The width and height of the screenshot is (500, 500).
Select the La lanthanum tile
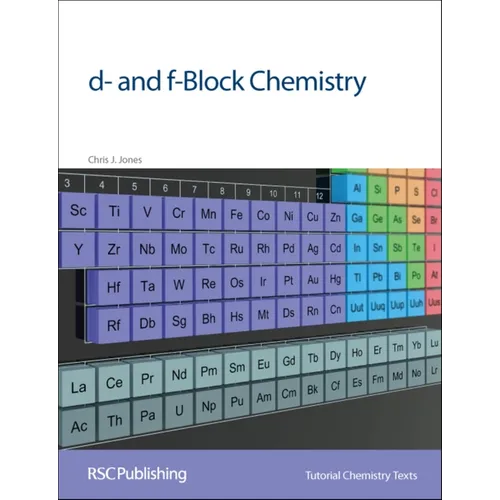[x=78, y=388]
